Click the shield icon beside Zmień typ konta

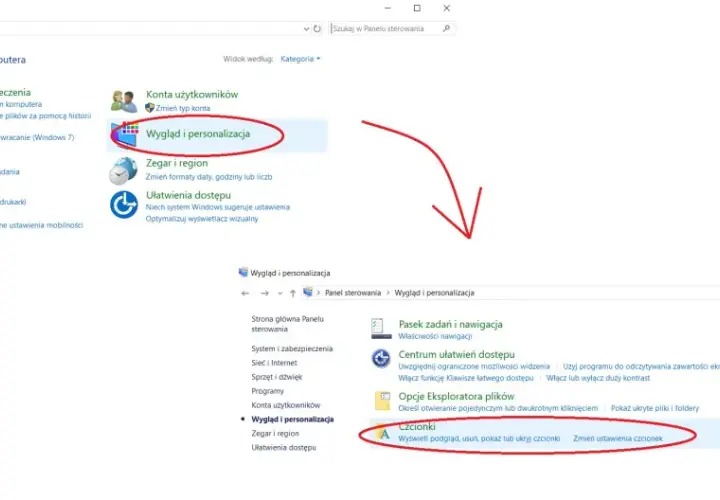150,108
